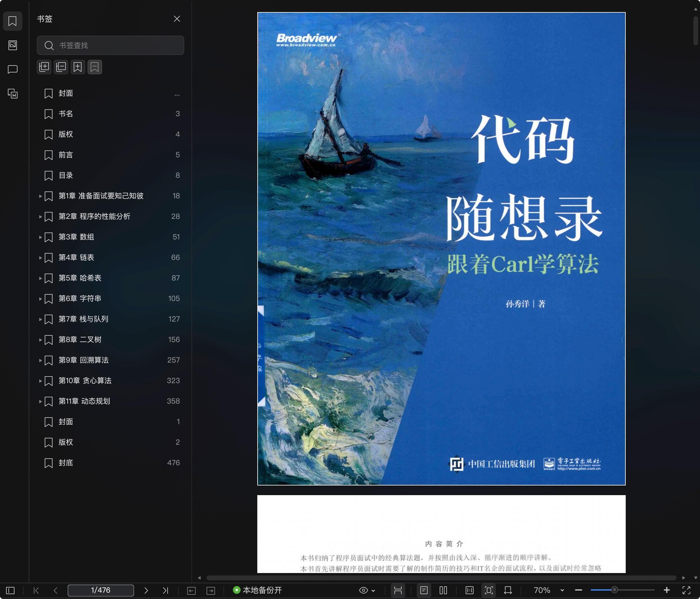This screenshot has width=700, height=599.
Task: Jump to 封底 bookmark page 476
Action: coord(111,463)
